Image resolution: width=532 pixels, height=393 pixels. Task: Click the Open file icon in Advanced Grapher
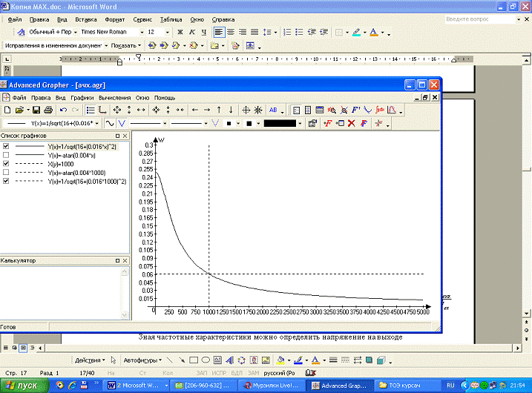(x=19, y=110)
